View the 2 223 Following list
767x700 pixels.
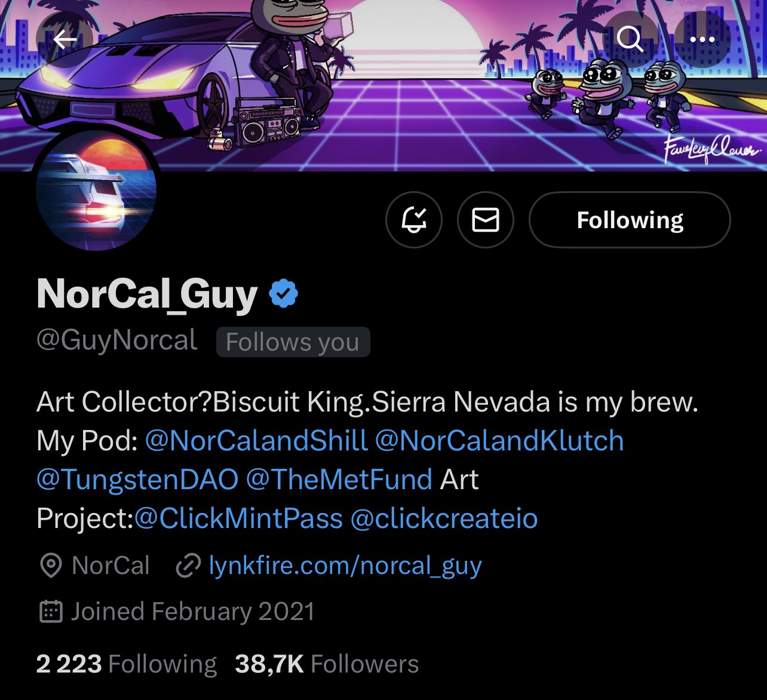pyautogui.click(x=127, y=664)
